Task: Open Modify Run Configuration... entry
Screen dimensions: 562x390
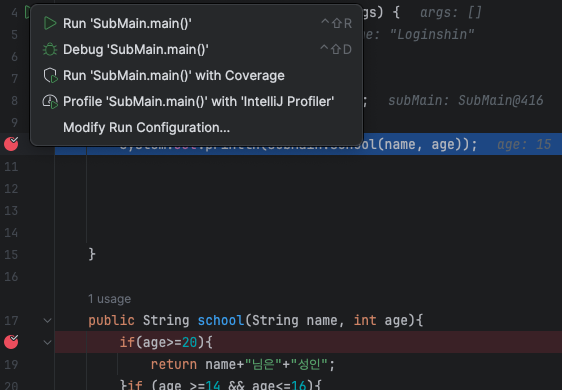Action: click(196, 128)
